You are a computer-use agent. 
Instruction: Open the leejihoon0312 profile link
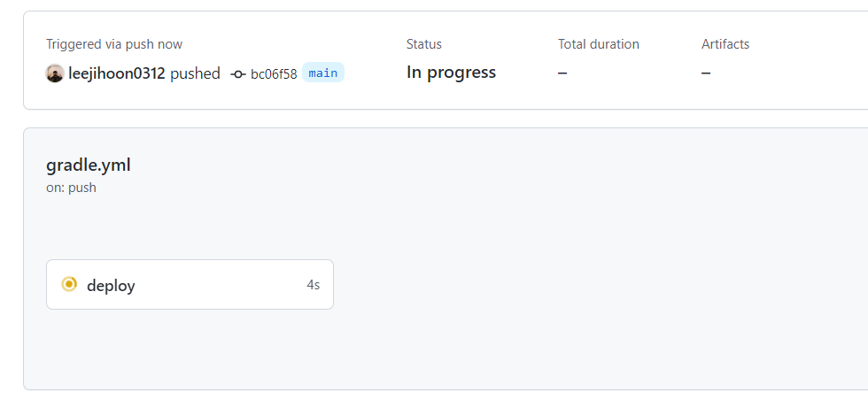[x=117, y=73]
